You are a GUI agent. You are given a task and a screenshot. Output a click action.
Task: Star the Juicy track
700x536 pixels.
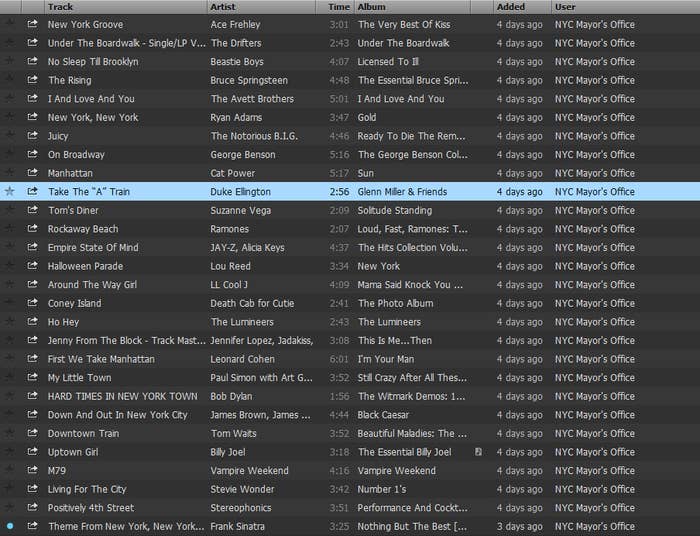9,135
